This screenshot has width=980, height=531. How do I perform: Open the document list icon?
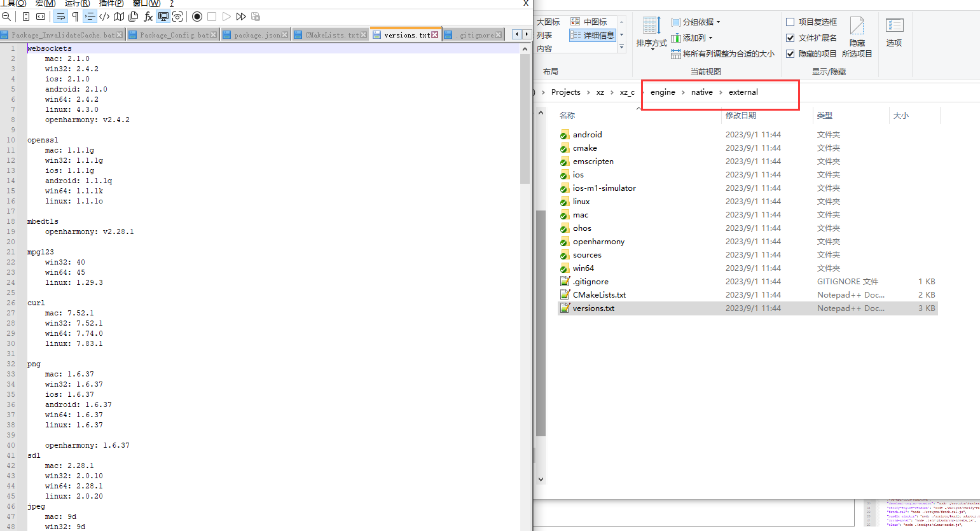click(x=134, y=17)
